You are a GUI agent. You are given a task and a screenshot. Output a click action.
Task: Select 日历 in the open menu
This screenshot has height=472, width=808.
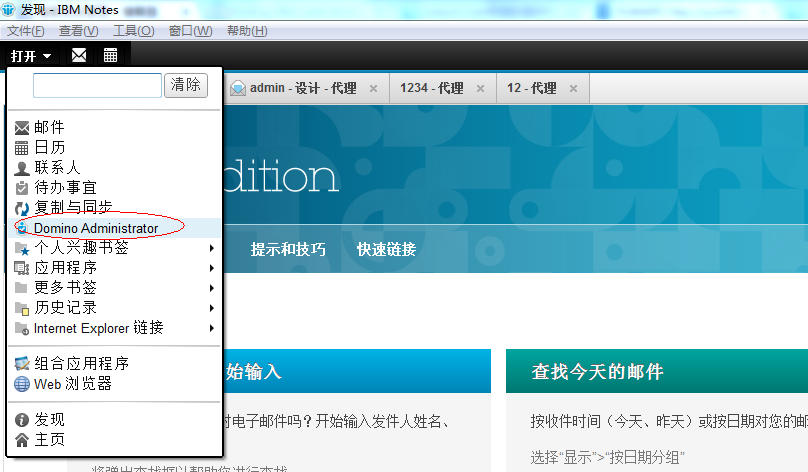click(114, 148)
